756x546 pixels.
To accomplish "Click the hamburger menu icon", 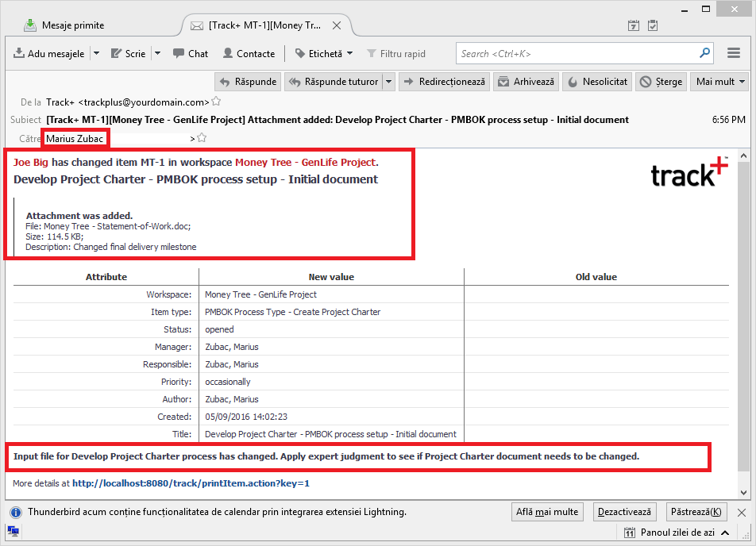I will point(734,53).
